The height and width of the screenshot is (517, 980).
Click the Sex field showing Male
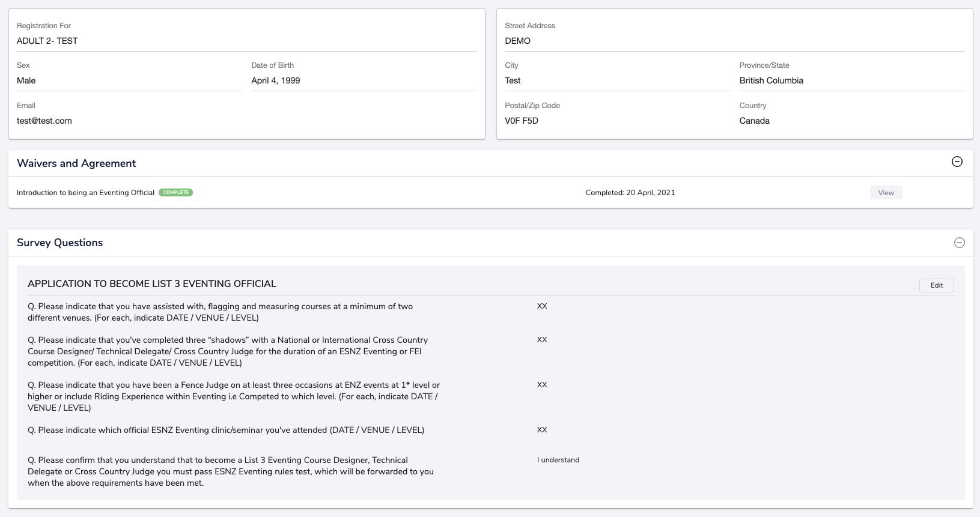[x=26, y=80]
